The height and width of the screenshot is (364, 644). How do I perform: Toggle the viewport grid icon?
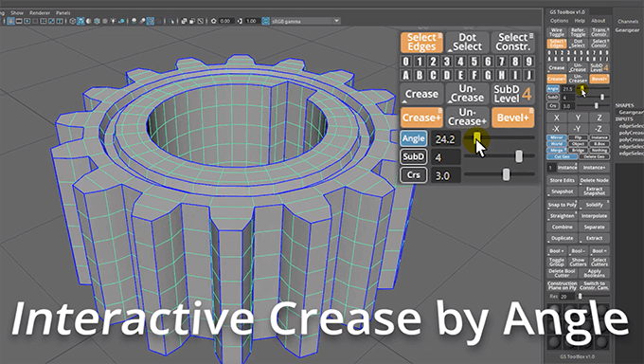coord(10,21)
